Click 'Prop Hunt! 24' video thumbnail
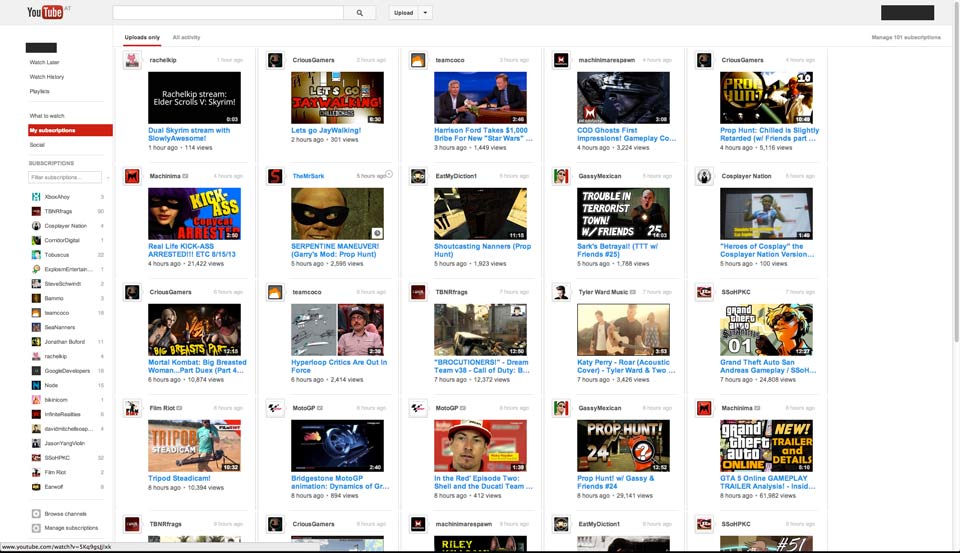960x553 pixels. click(623, 445)
